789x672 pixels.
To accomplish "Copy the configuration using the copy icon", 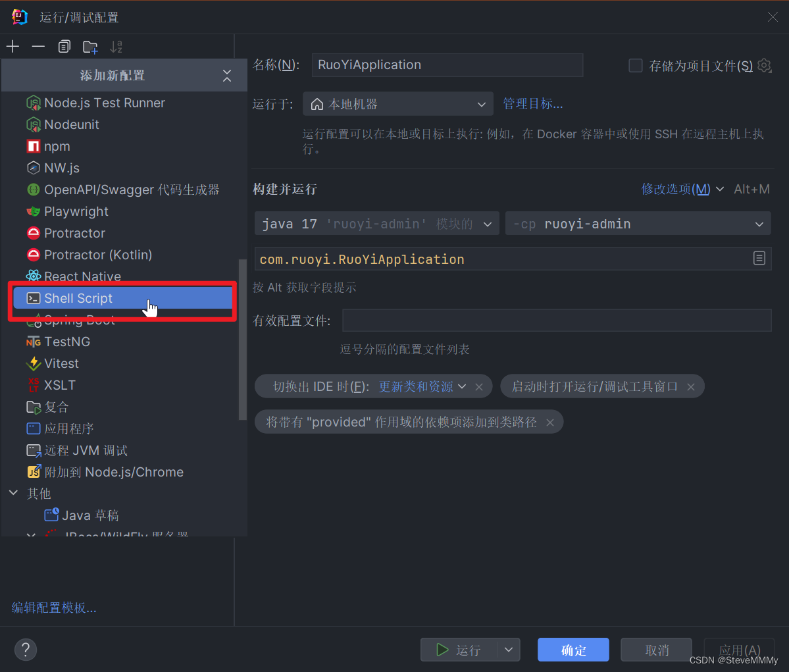I will pyautogui.click(x=64, y=47).
